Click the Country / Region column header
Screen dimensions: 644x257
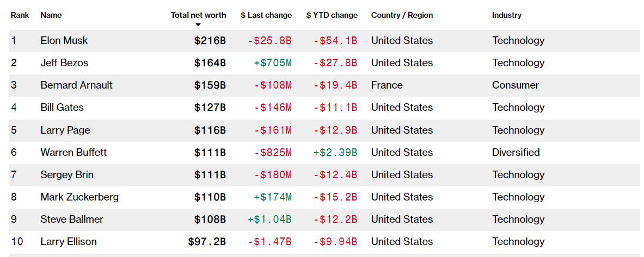[x=402, y=15]
